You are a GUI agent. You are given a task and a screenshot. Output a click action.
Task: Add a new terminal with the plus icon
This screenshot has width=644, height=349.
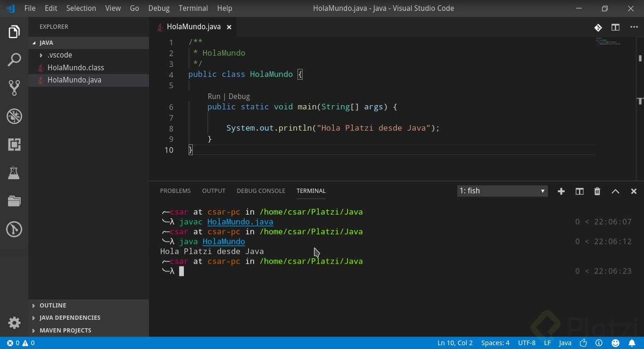pos(561,191)
